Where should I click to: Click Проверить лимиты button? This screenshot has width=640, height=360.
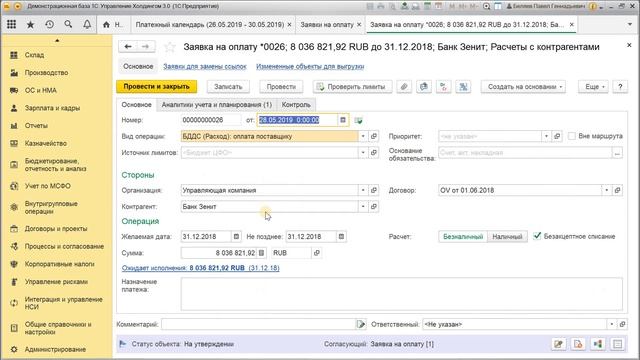352,87
